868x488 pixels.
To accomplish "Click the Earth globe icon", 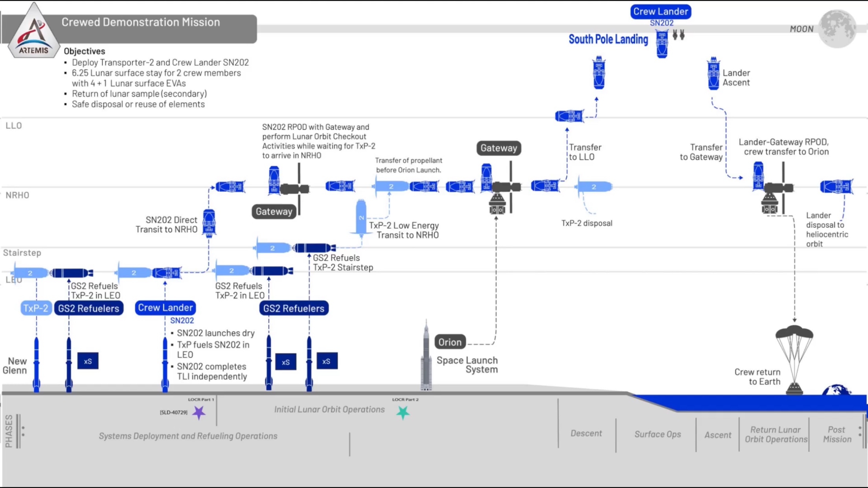I will point(837,390).
